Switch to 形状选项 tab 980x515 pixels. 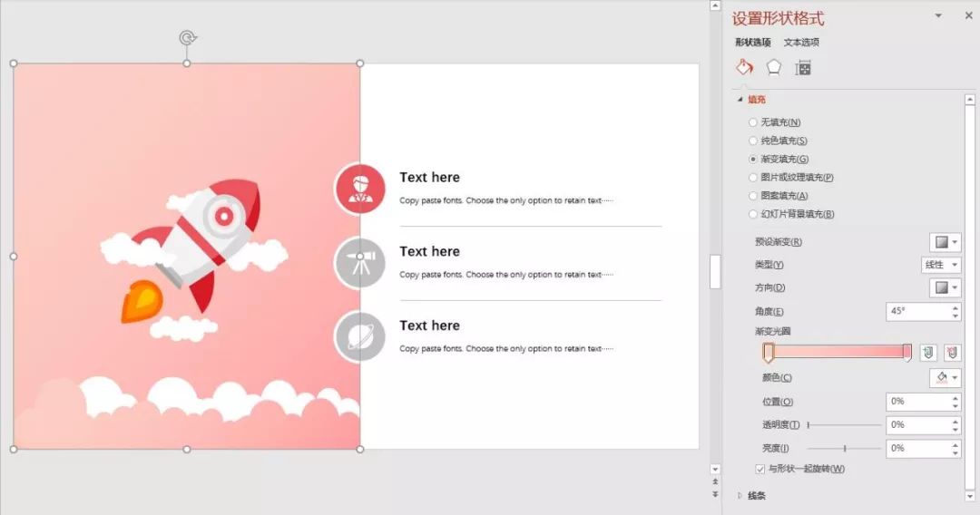pos(753,42)
